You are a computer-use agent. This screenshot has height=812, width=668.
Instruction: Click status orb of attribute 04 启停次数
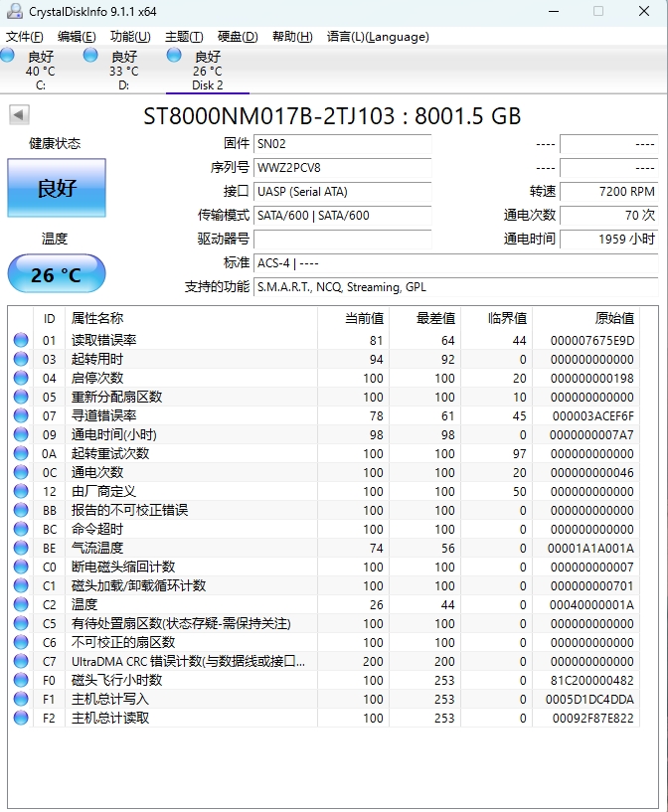tap(21, 378)
